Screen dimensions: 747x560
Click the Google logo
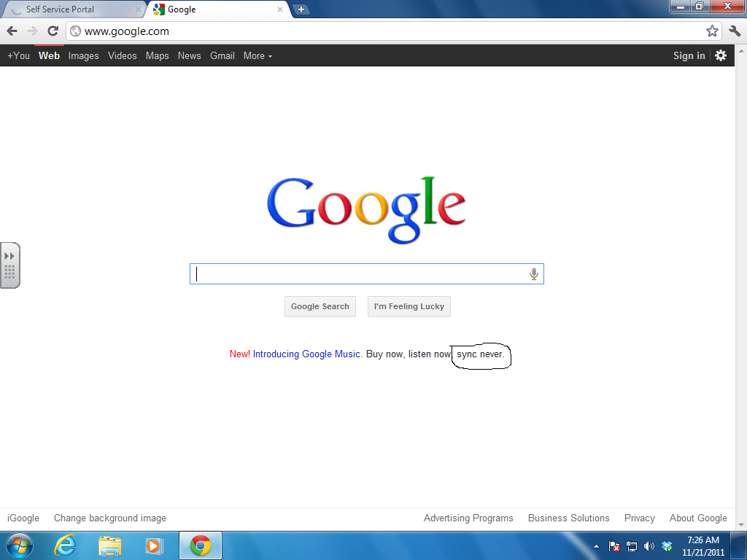[x=366, y=209]
